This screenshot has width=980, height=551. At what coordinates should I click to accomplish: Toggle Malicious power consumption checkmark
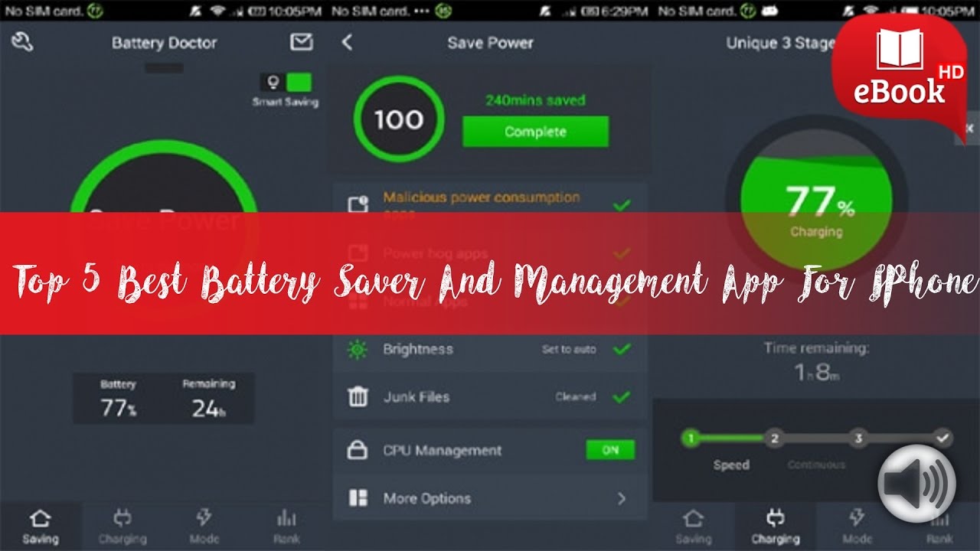point(622,205)
